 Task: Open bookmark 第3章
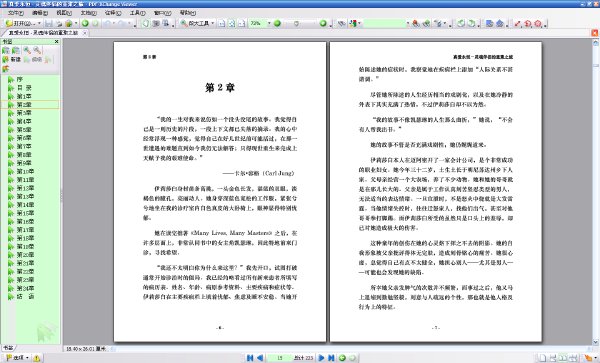(x=24, y=113)
